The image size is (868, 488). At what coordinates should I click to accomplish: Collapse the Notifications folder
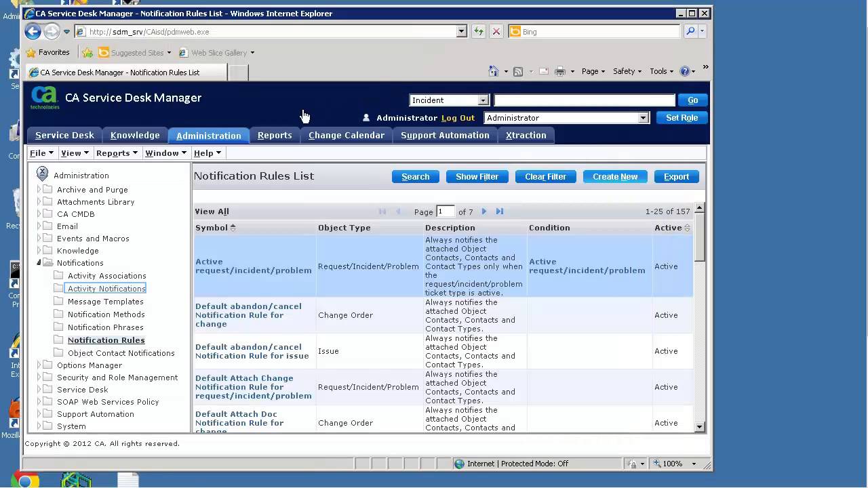coord(39,263)
